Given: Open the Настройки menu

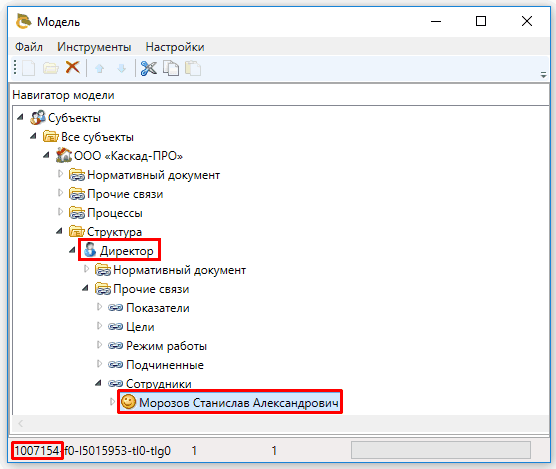Looking at the screenshot, I should (175, 47).
